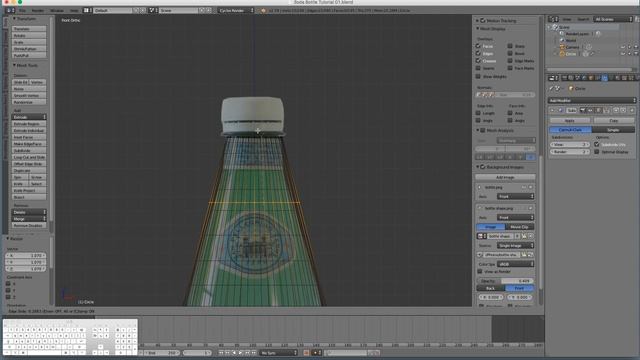Viewport: 640px width, 360px height.
Task: Open the Merge dropdown
Action: (29, 219)
